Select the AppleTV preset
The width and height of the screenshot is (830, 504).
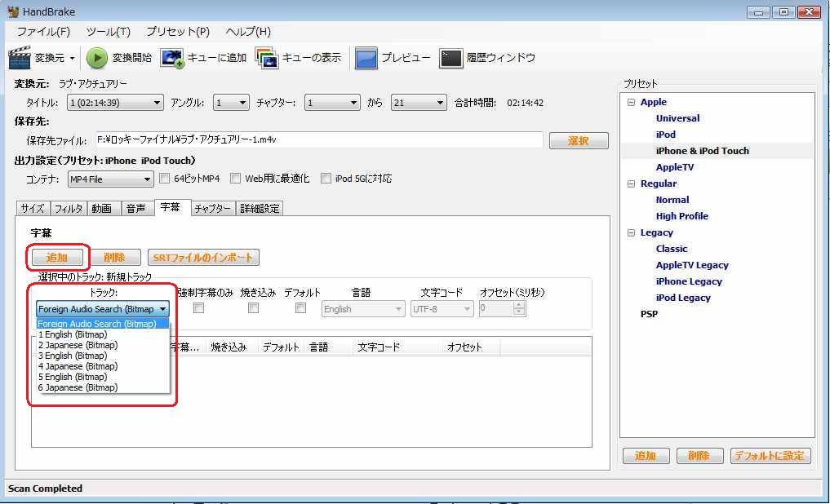point(674,167)
